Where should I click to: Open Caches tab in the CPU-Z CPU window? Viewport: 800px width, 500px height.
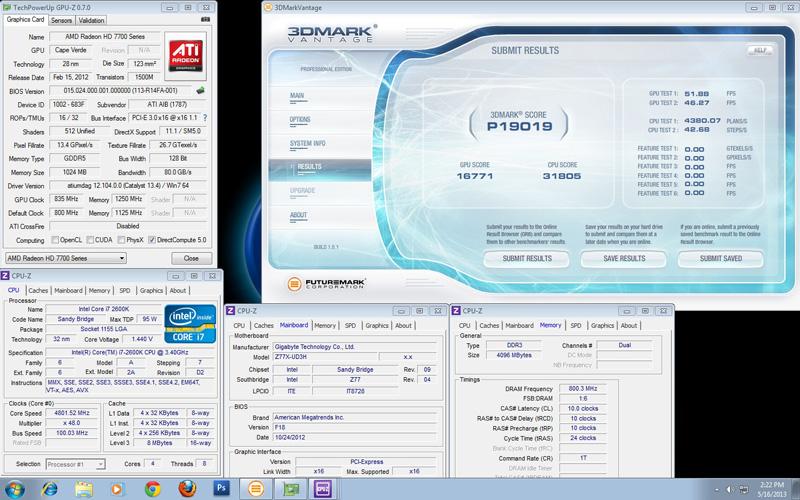click(x=38, y=290)
